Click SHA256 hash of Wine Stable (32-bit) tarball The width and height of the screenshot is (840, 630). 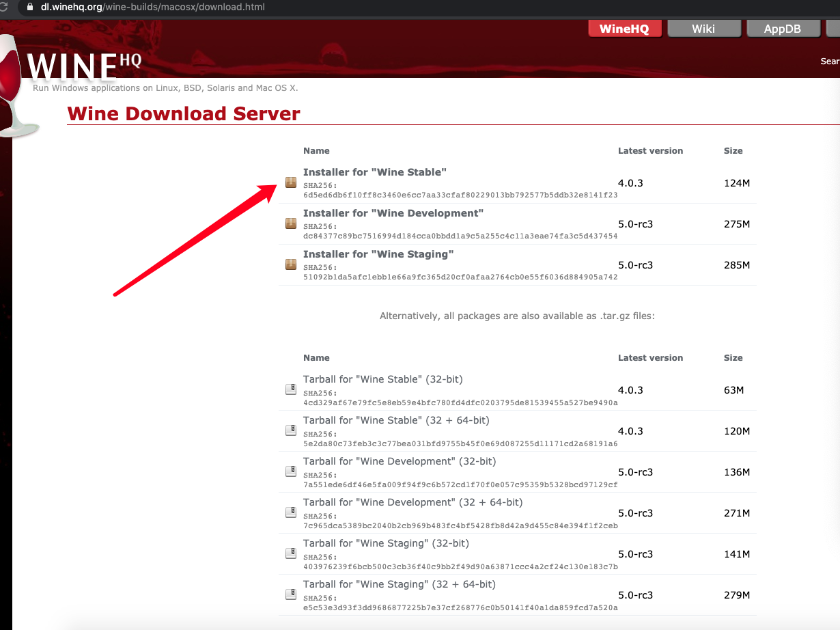coord(460,402)
